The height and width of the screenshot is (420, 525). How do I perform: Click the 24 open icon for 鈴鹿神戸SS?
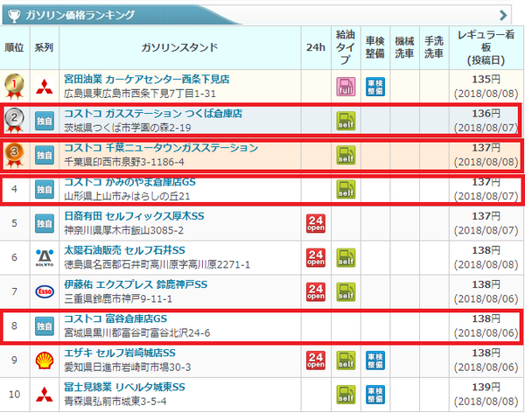tap(315, 292)
